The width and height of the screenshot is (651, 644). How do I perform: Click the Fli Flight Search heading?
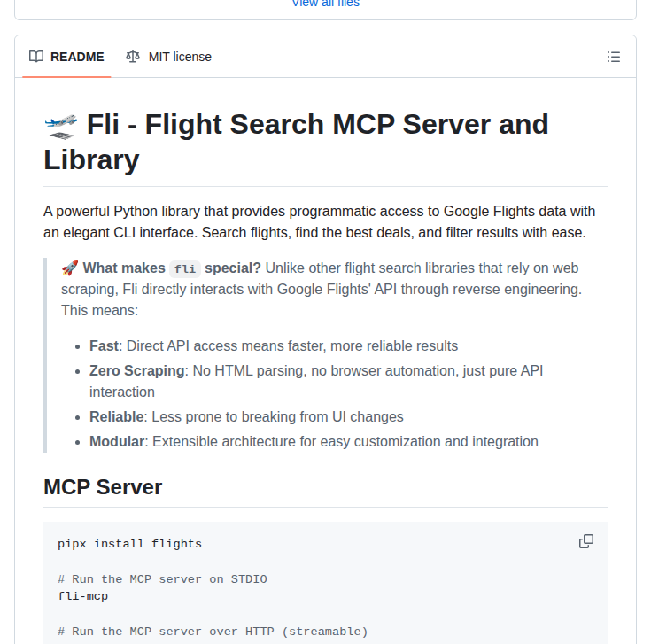click(x=296, y=142)
